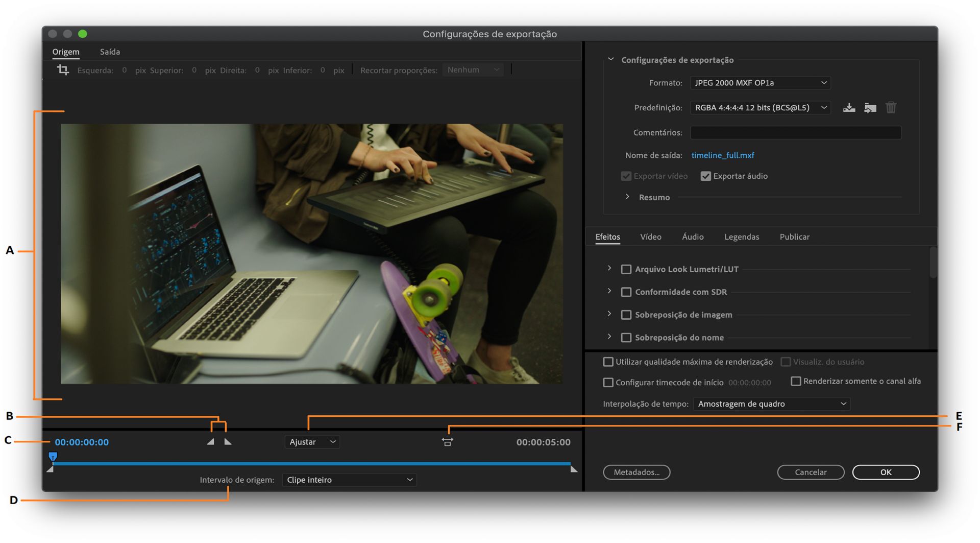
Task: Expand the Resumo section
Action: tap(627, 197)
